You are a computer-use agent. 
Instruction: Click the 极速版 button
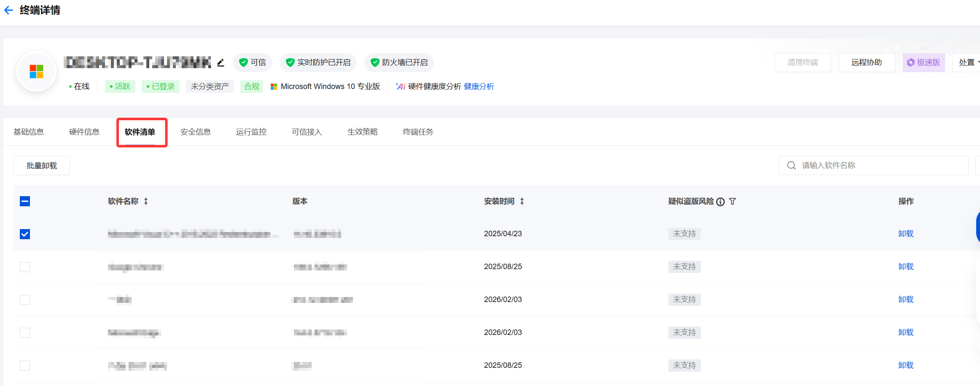point(923,63)
